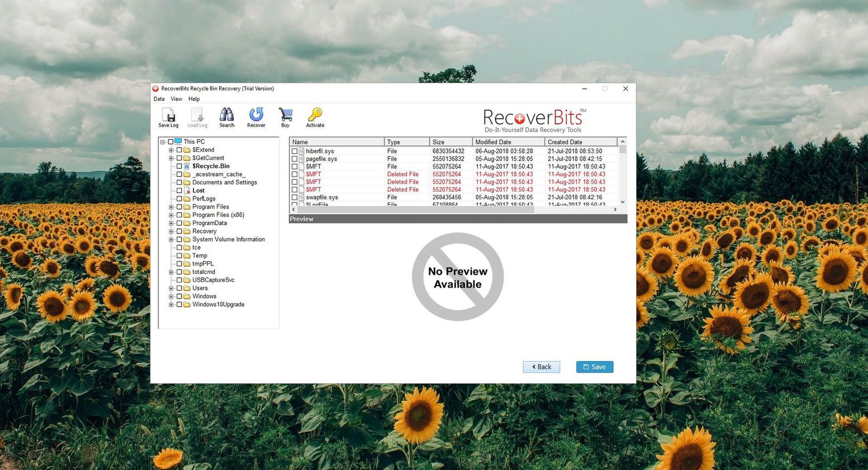Viewport: 868px width, 470px height.
Task: Click the Recovery folder icon
Action: (x=187, y=231)
